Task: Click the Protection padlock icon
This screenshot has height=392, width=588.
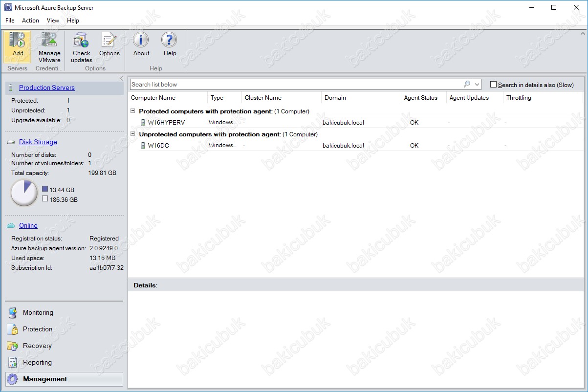Action: point(13,329)
